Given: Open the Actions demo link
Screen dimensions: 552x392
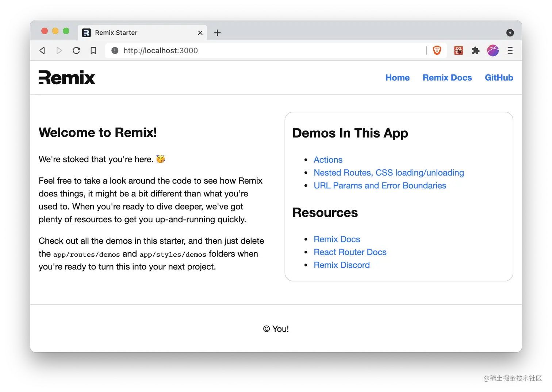Looking at the screenshot, I should [x=328, y=160].
